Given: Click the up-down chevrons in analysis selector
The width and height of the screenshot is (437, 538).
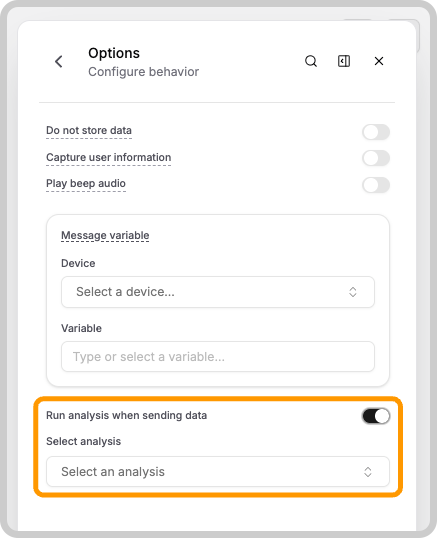Looking at the screenshot, I should click(x=368, y=472).
